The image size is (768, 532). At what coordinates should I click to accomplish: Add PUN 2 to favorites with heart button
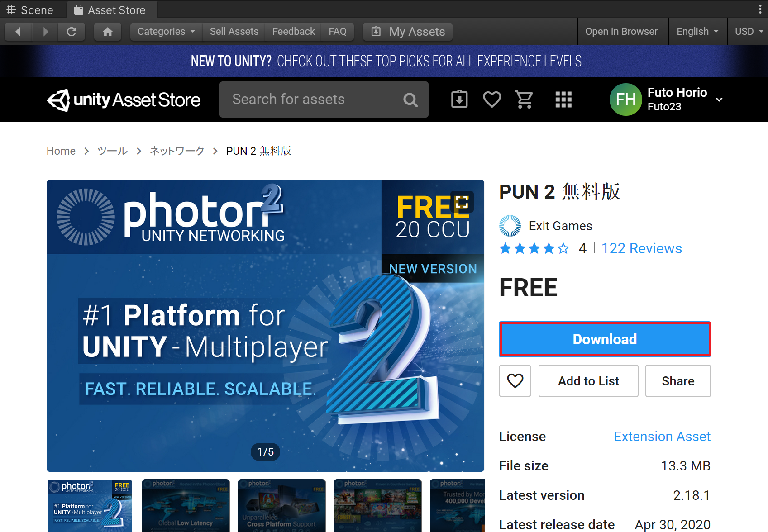point(515,381)
